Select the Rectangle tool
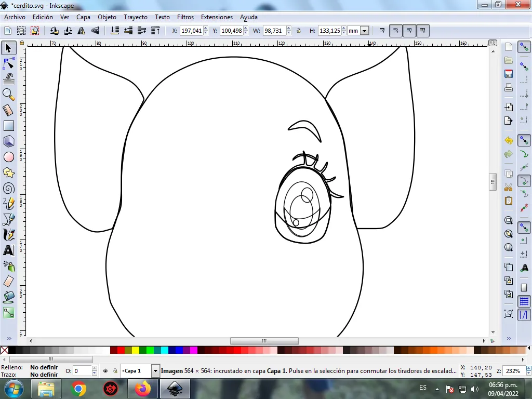 click(8, 126)
